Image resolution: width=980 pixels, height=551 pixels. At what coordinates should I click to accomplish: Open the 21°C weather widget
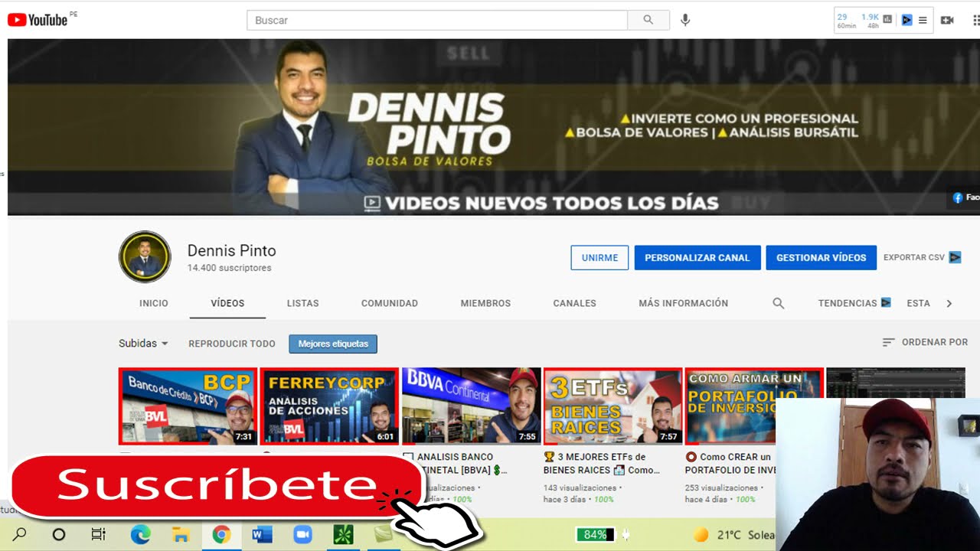(733, 534)
